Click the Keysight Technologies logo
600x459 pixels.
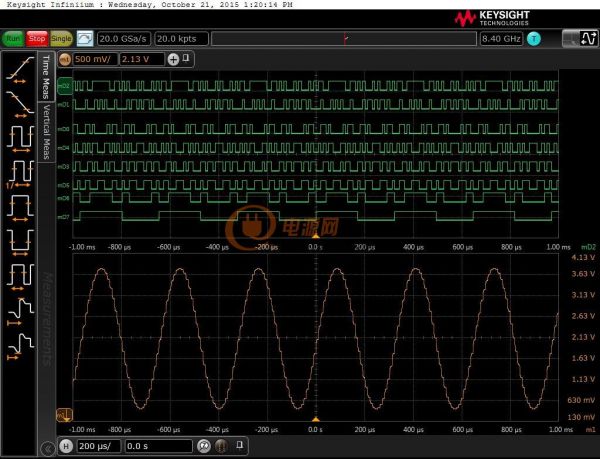(492, 18)
